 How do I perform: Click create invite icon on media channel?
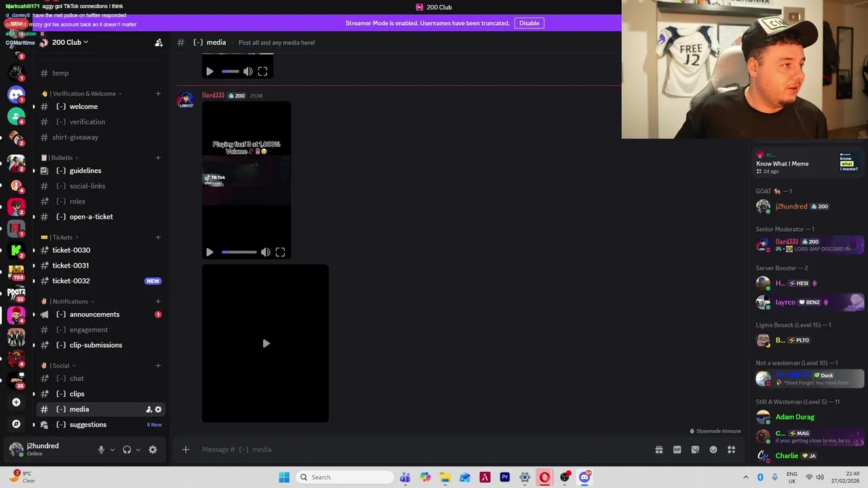point(149,409)
